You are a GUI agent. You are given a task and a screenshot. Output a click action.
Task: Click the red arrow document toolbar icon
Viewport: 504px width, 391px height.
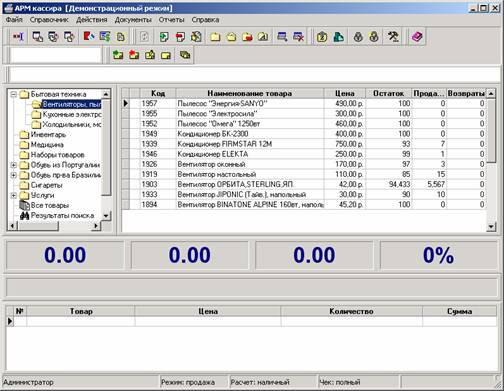pos(180,37)
